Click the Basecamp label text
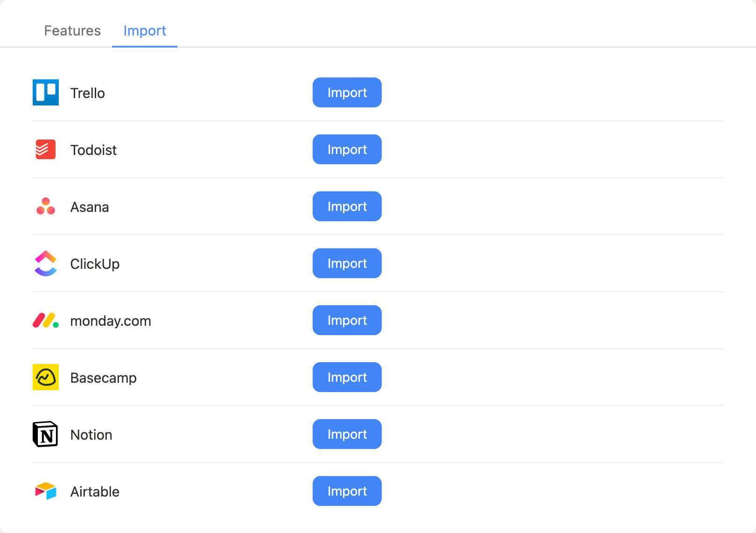 104,378
